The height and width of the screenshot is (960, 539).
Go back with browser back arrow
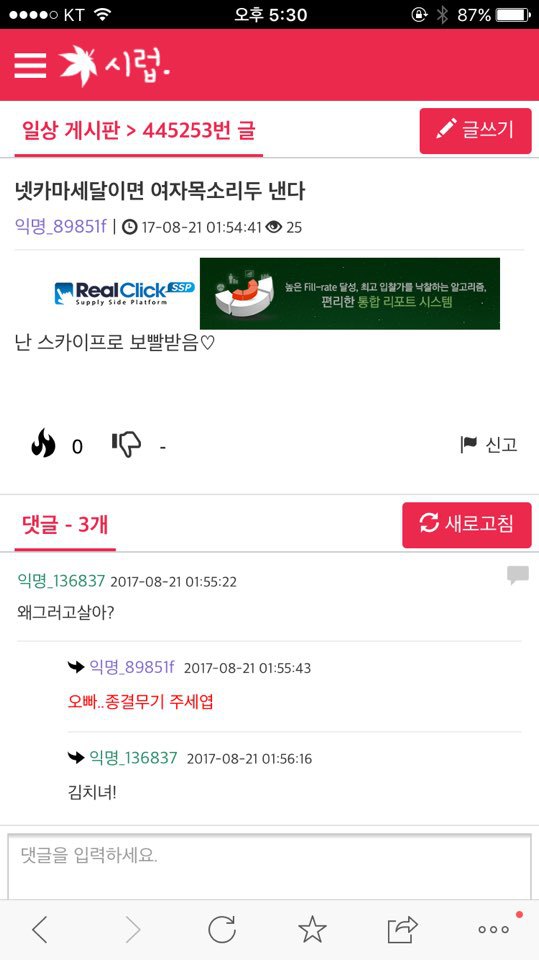coord(39,930)
